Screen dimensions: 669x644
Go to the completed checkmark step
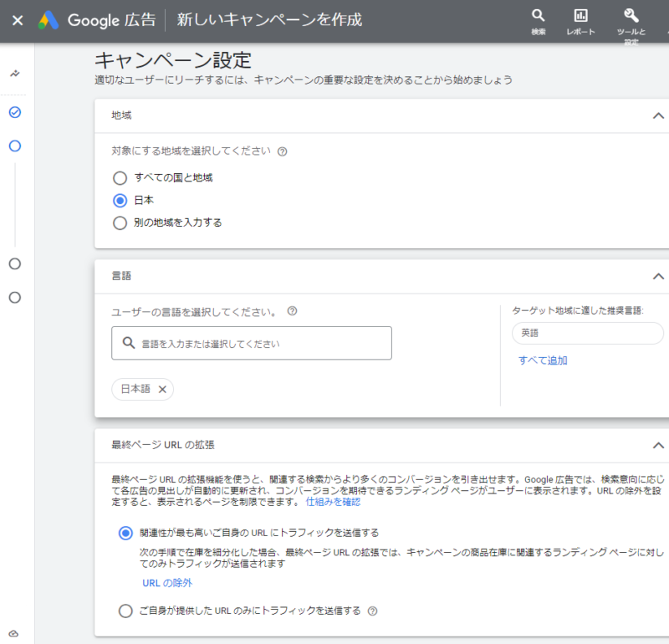pos(15,112)
